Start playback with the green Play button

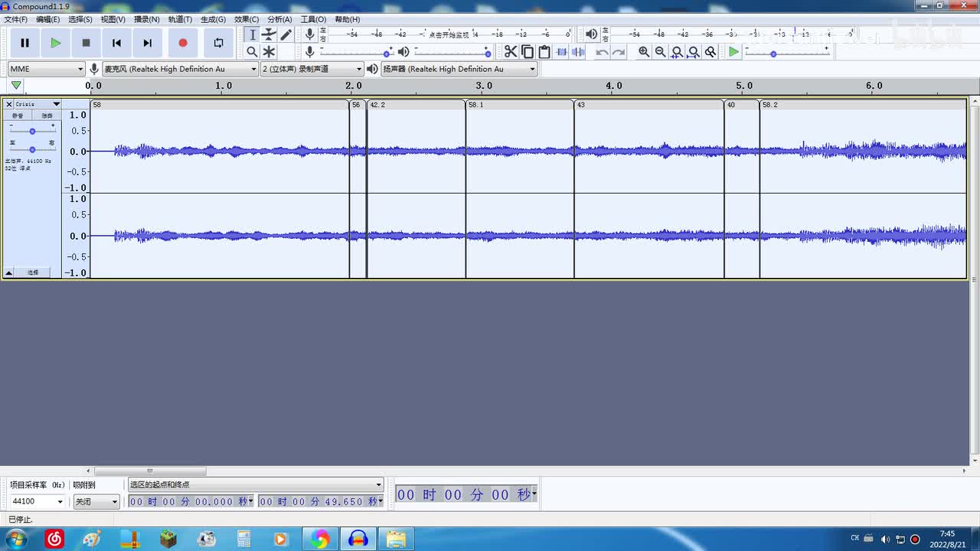(x=55, y=43)
